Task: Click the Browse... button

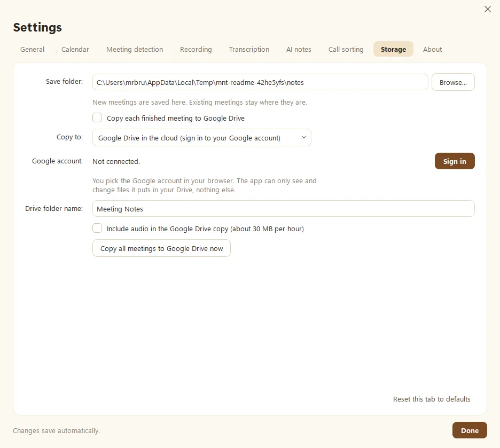Action: (x=453, y=82)
